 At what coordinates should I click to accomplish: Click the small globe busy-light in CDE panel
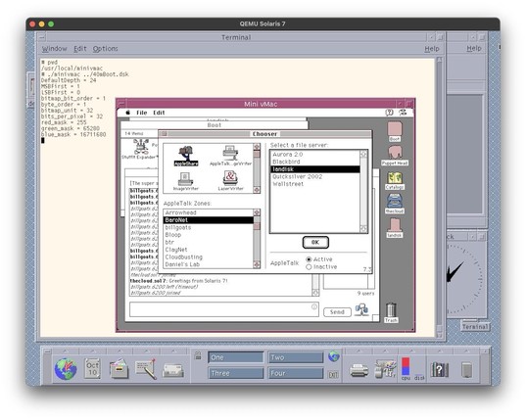[334, 356]
